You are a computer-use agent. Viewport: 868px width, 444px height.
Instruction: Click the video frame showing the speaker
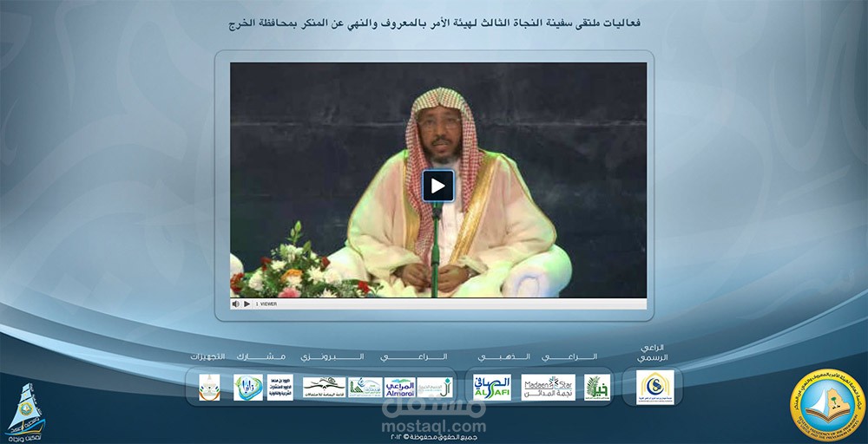point(437,180)
